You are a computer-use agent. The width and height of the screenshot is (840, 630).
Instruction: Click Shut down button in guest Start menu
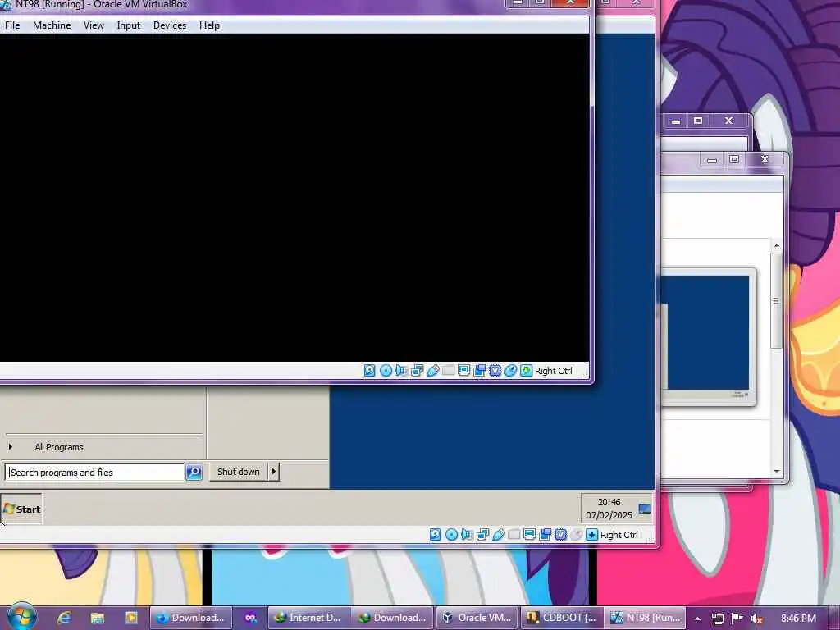click(239, 472)
